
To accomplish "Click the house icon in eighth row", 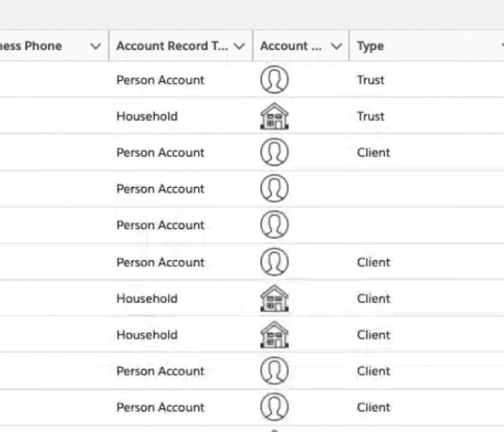I will [x=274, y=334].
